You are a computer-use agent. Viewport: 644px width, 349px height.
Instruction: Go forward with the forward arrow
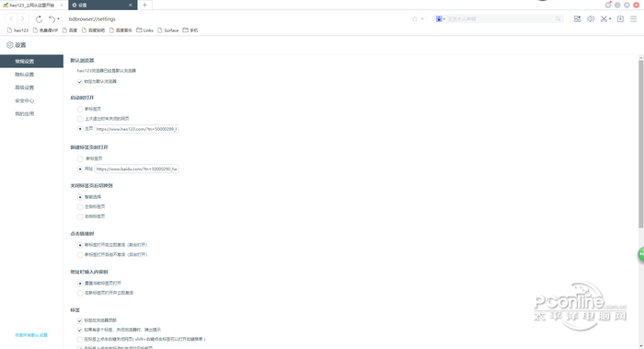point(23,19)
